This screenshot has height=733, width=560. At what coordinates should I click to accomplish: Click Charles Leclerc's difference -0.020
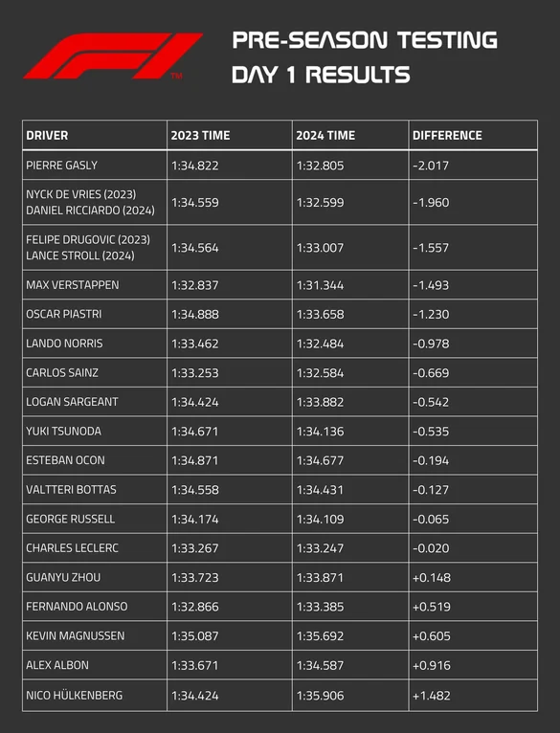tap(431, 548)
